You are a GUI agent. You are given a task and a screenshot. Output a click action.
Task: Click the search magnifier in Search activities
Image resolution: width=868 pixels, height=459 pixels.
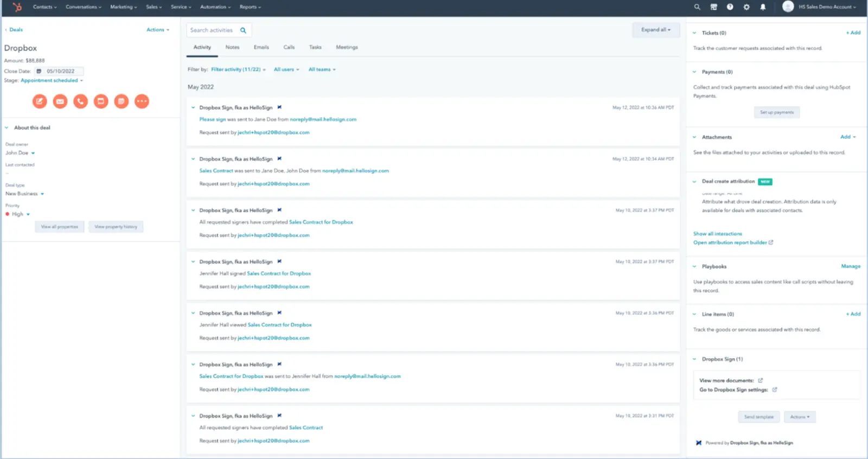[x=243, y=30]
